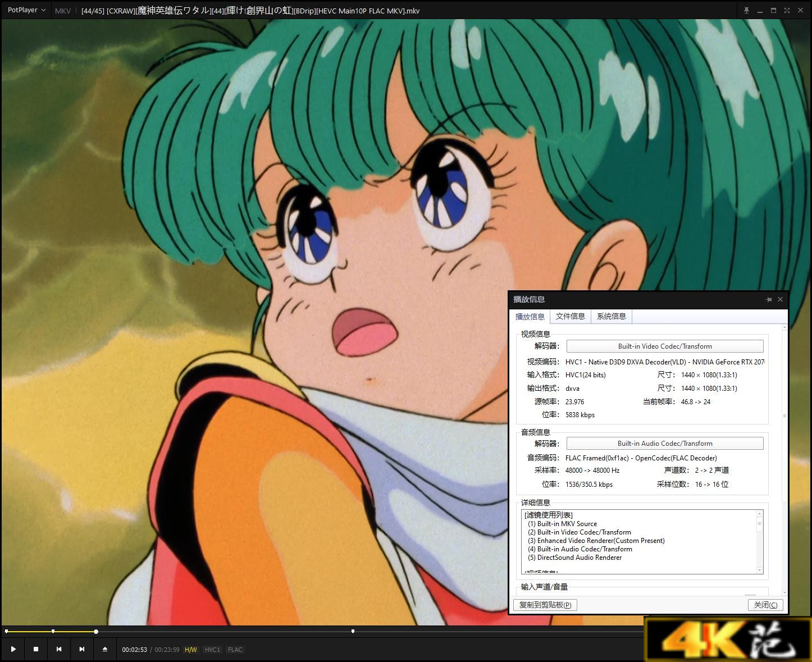Jump to the later chapter marker on the seek bar

353,631
